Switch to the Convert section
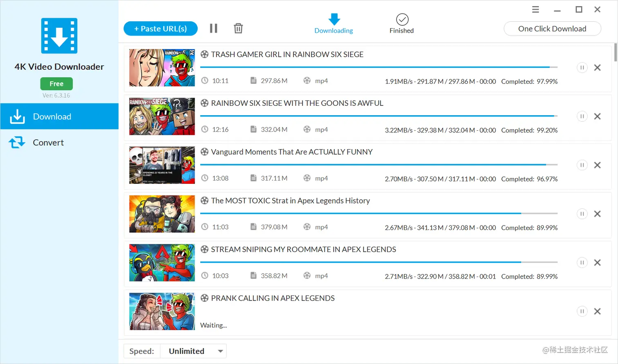 click(x=48, y=142)
